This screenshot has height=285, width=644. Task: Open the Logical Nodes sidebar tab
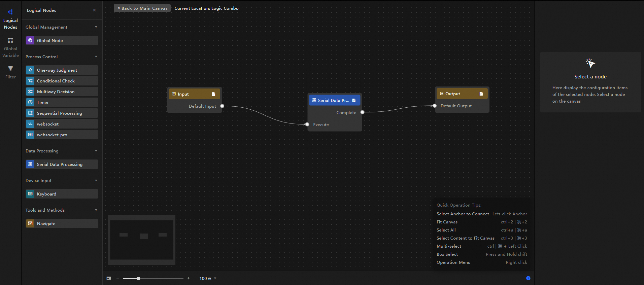(10, 19)
